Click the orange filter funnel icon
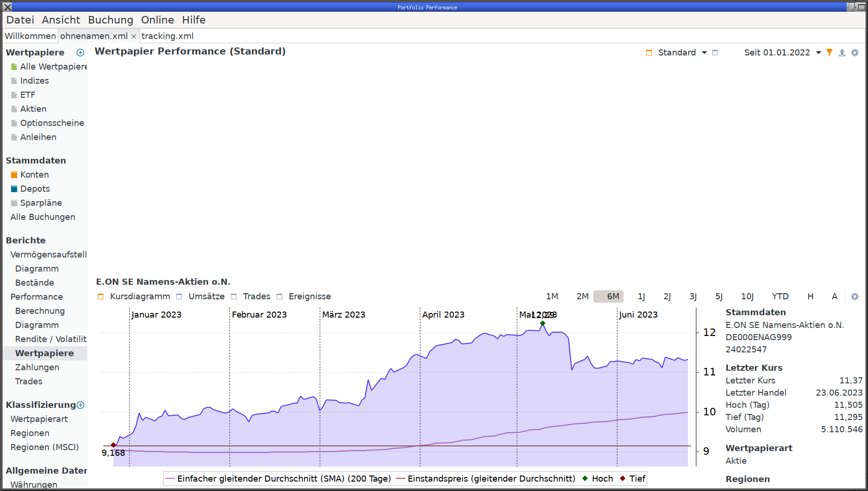Screen dimensions: 868x491 pos(829,53)
